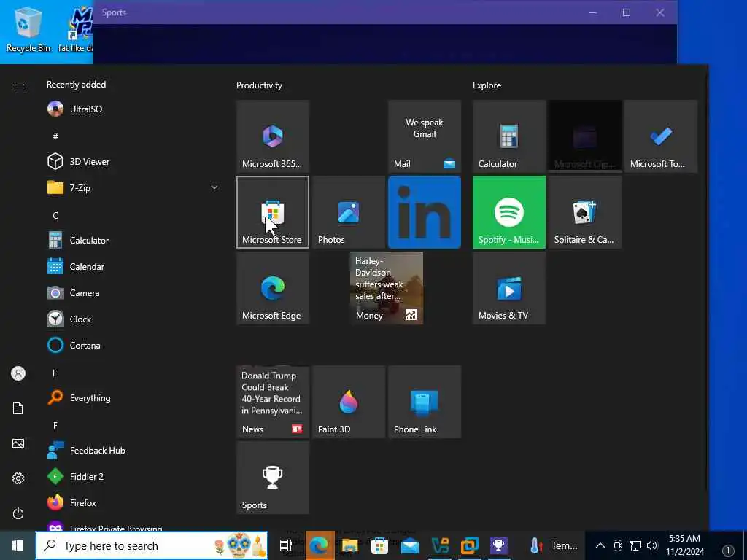Image resolution: width=747 pixels, height=560 pixels.
Task: Open the temperature weather widget on taskbar
Action: pyautogui.click(x=554, y=545)
